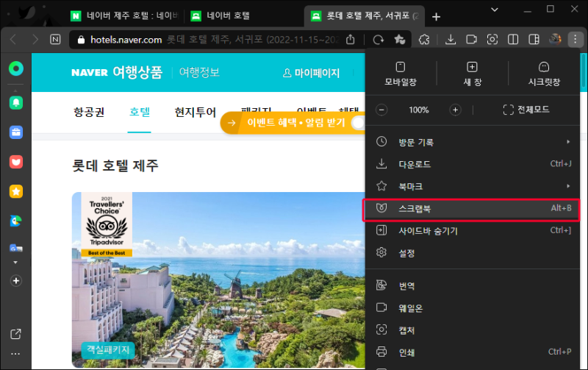Open the 현지투어 page tab
588x370 pixels.
tap(196, 113)
